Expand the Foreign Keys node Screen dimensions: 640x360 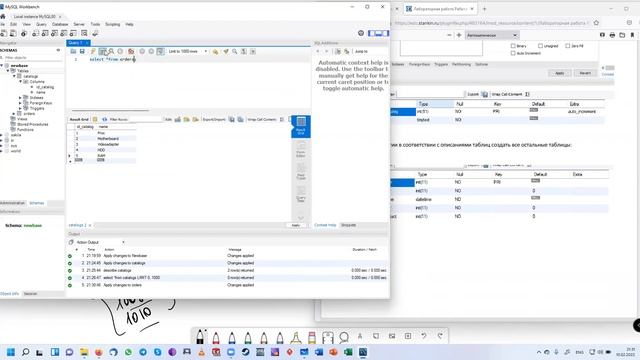(x=20, y=103)
